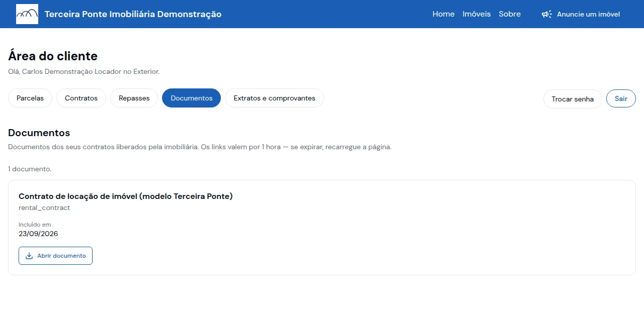Click the rental_contract label
The height and width of the screenshot is (317, 644).
tap(44, 208)
